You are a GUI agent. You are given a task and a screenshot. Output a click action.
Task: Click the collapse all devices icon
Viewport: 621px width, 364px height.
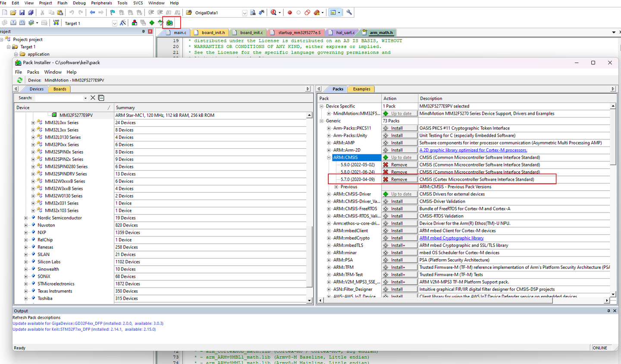[x=101, y=98]
